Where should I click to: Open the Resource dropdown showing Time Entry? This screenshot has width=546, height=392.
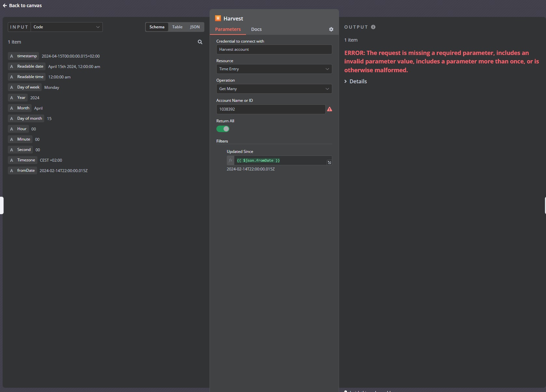click(x=274, y=69)
